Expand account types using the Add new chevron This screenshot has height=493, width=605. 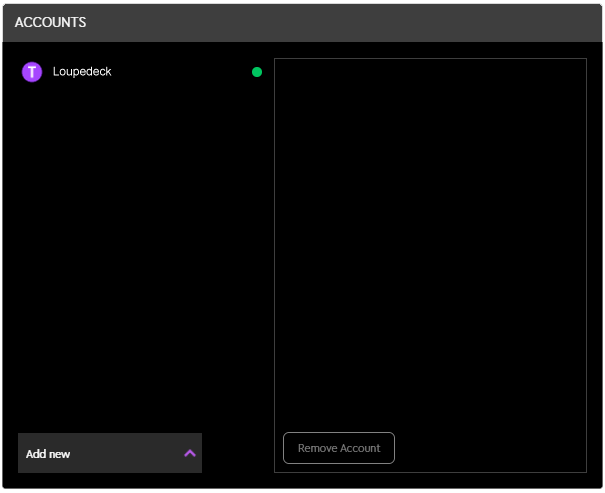pyautogui.click(x=190, y=453)
